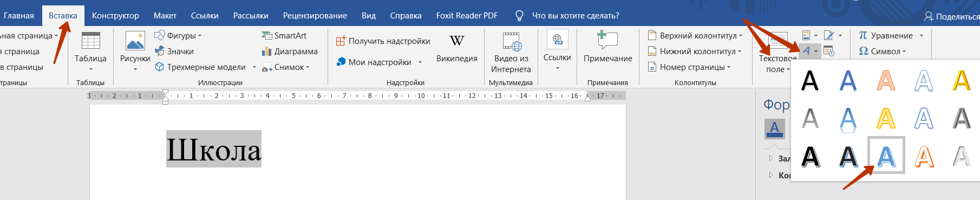Add a Примечание comment
This screenshot has height=200, width=980.
click(607, 48)
